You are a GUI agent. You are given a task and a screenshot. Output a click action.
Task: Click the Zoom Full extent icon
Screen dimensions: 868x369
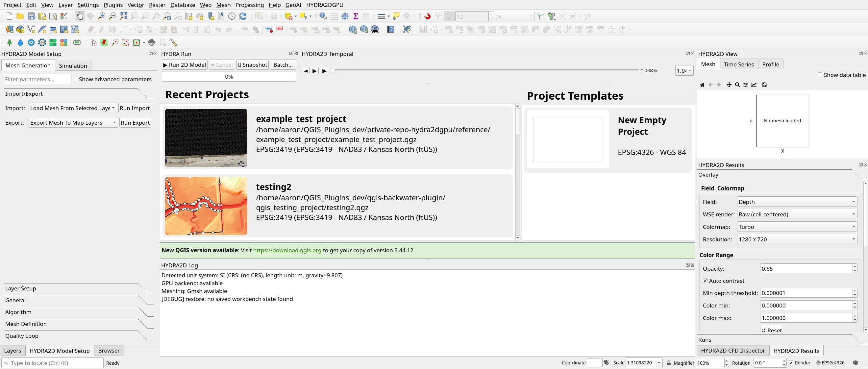click(x=123, y=16)
